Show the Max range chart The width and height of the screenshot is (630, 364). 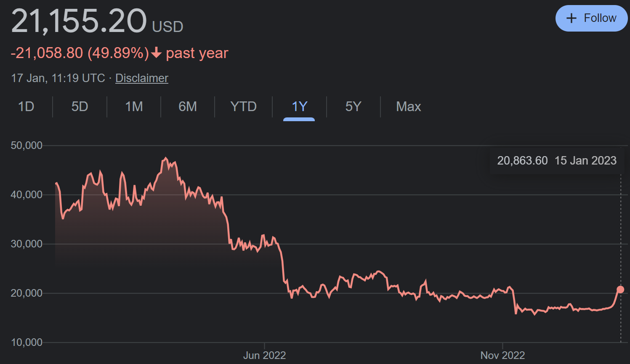408,106
